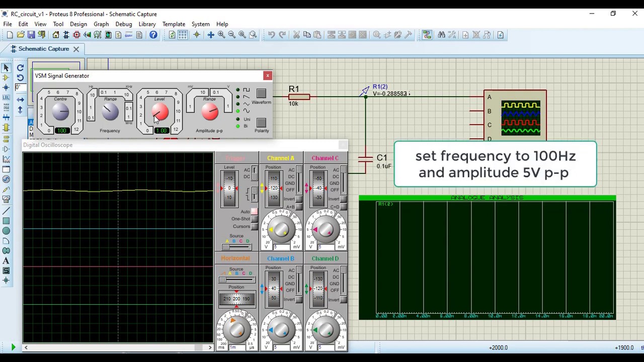Toggle Channel D Invert button

click(343, 300)
